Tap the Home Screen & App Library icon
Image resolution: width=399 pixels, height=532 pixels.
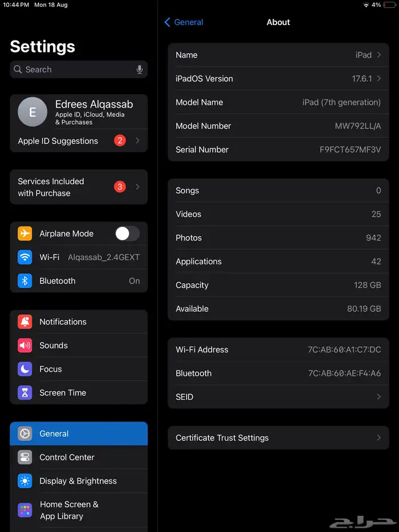click(x=25, y=510)
